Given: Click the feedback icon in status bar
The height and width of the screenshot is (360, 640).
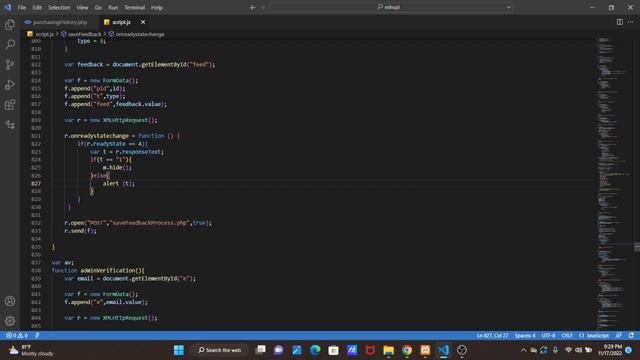Looking at the screenshot, I should (x=619, y=336).
